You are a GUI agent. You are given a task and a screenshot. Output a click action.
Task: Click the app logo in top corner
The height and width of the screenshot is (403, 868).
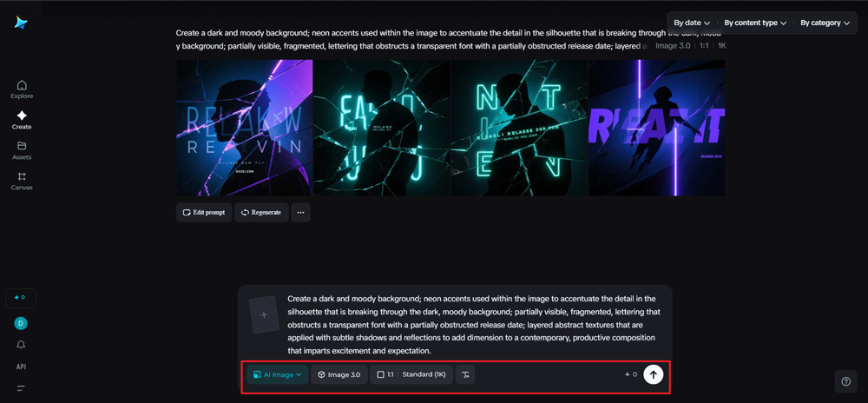tap(21, 23)
